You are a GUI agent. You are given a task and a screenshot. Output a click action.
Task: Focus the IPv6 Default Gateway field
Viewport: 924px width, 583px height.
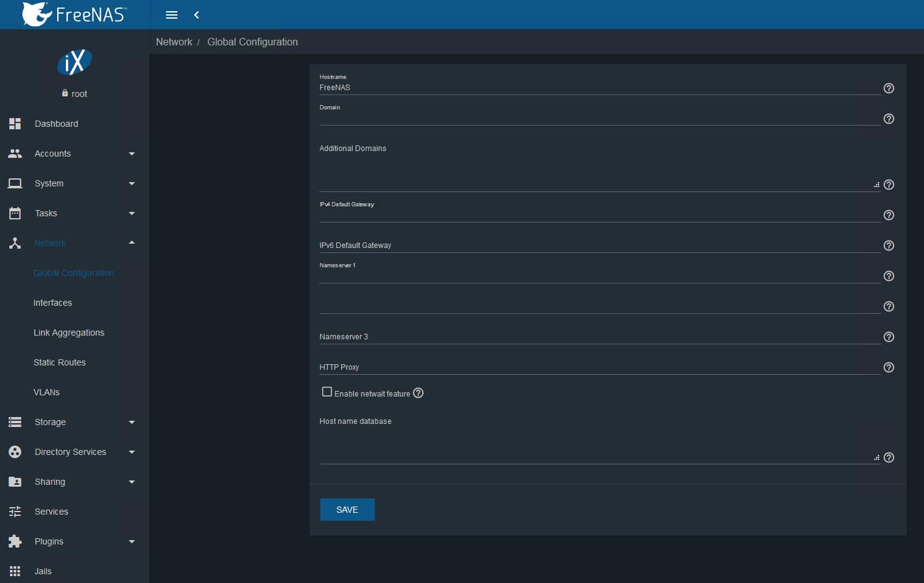click(x=599, y=246)
